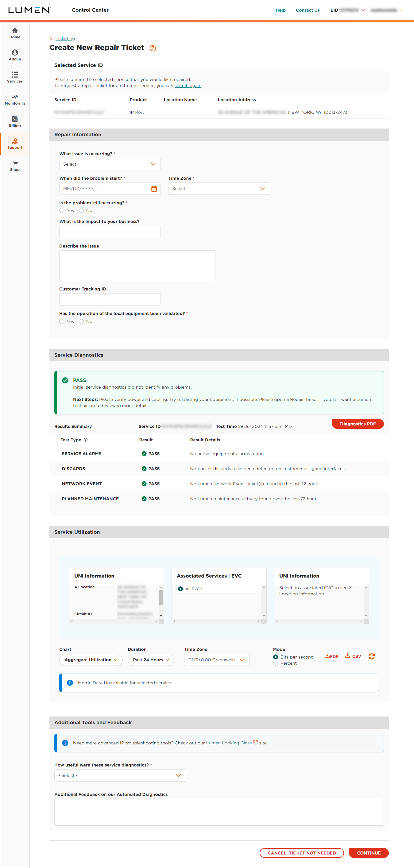Screen dimensions: 414x868
Task: Expand the Aggregate Utilization chart dropdown
Action: pyautogui.click(x=91, y=660)
